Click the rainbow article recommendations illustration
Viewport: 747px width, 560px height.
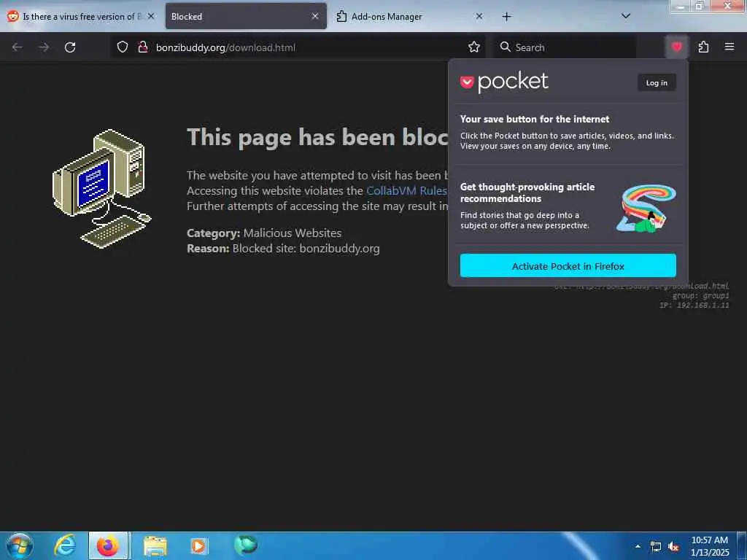(646, 209)
